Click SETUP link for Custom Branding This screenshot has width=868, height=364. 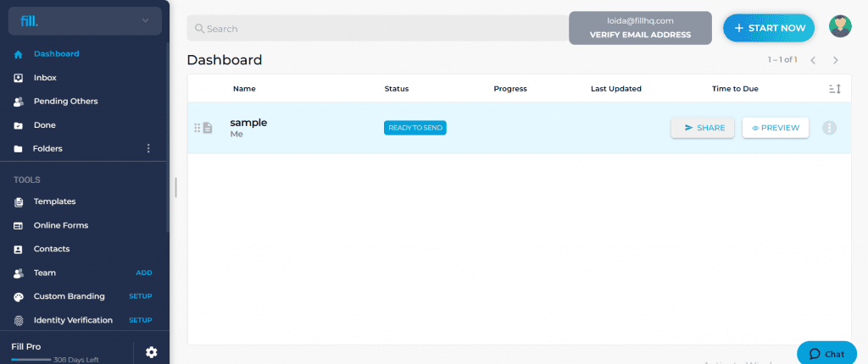tap(141, 296)
